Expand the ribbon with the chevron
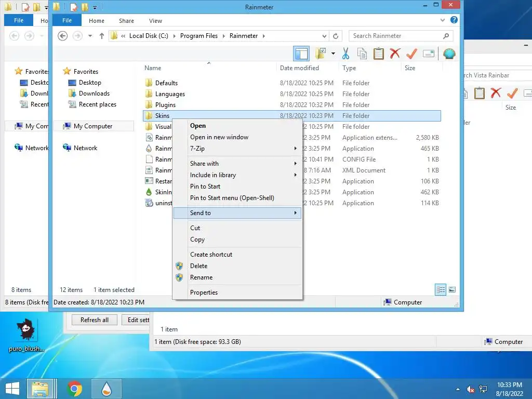Image resolution: width=532 pixels, height=399 pixels. pyautogui.click(x=443, y=20)
